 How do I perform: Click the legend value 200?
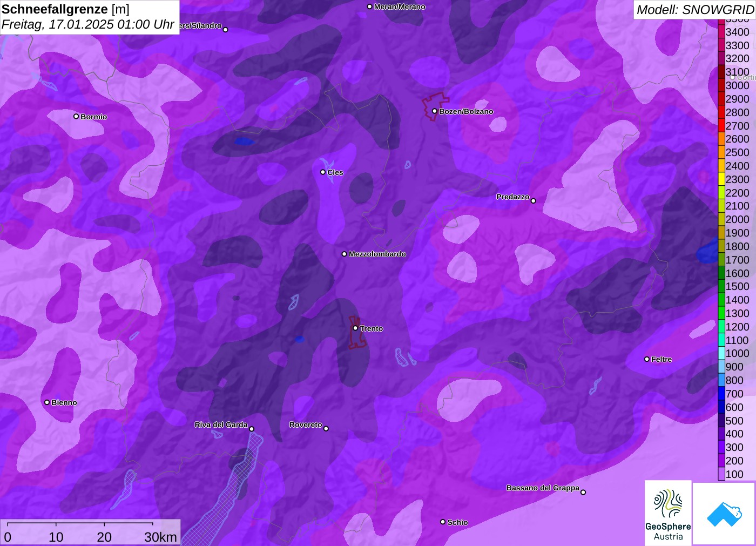(734, 461)
